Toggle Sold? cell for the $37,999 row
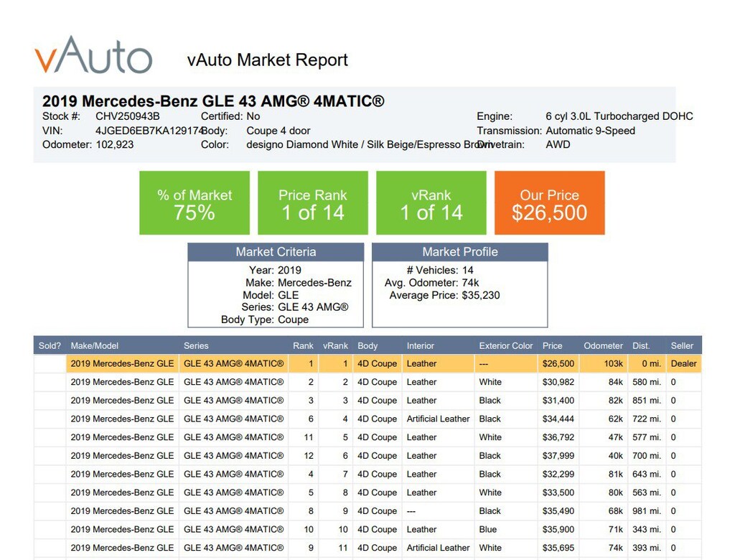Image resolution: width=735 pixels, height=560 pixels. click(x=50, y=456)
